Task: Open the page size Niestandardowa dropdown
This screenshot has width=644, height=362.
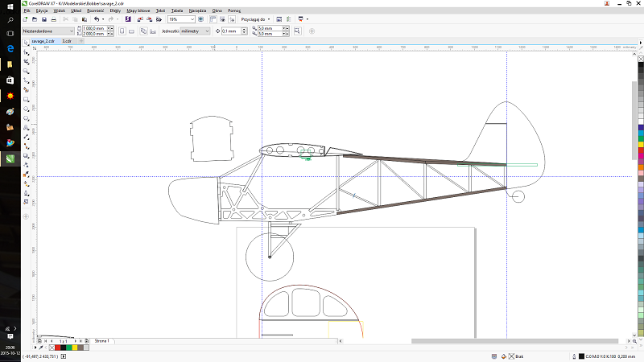Action: [72, 31]
